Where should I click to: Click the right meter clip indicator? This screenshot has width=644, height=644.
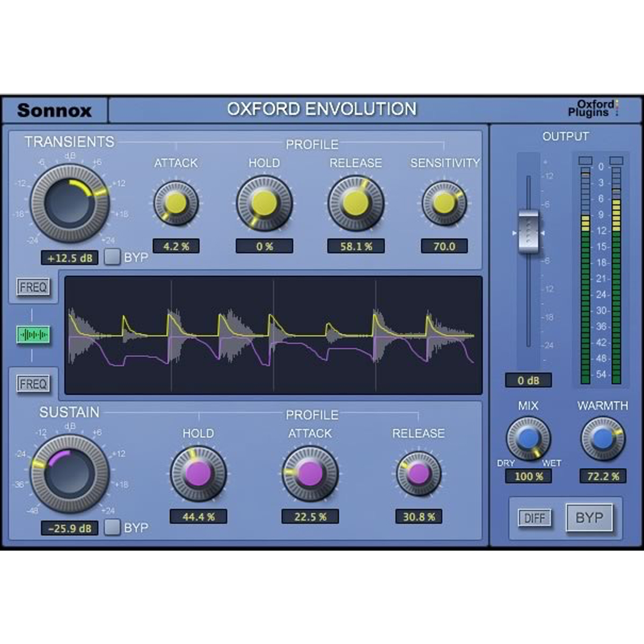(617, 160)
